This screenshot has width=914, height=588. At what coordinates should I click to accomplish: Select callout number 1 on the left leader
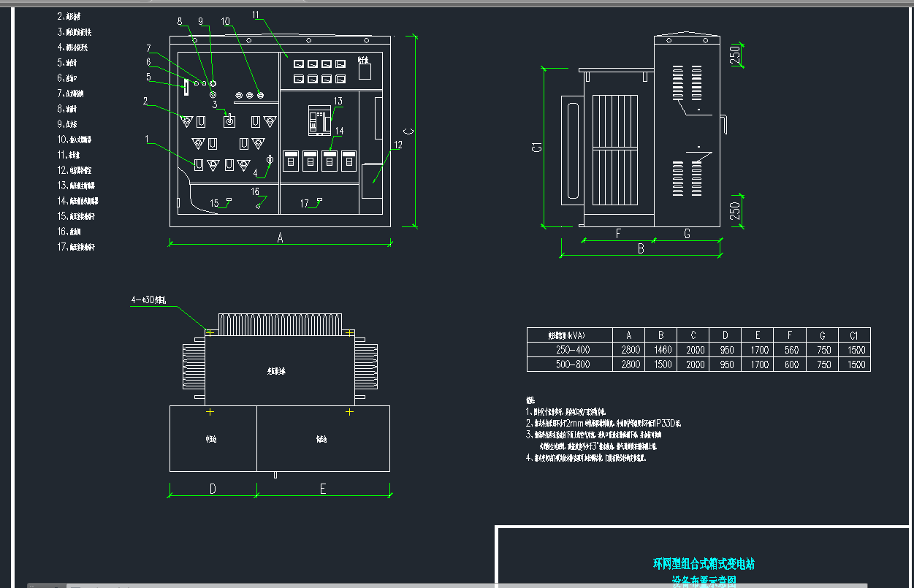(147, 138)
